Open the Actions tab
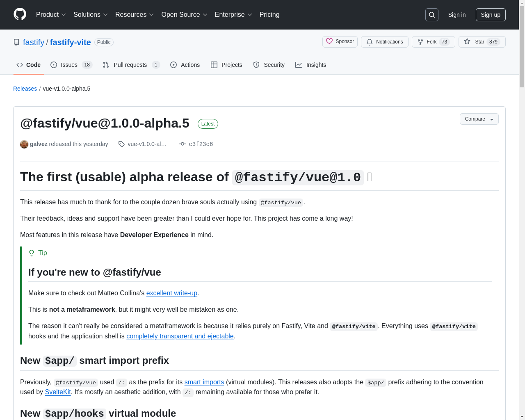 point(185,65)
